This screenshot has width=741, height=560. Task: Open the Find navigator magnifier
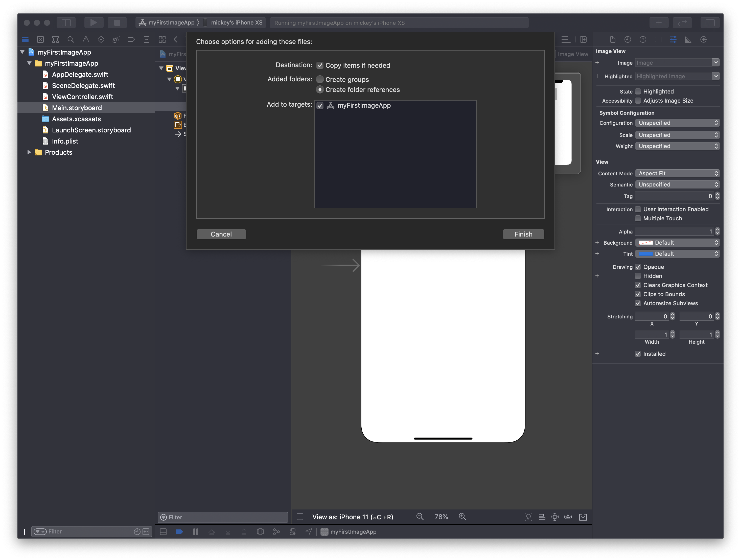(71, 39)
